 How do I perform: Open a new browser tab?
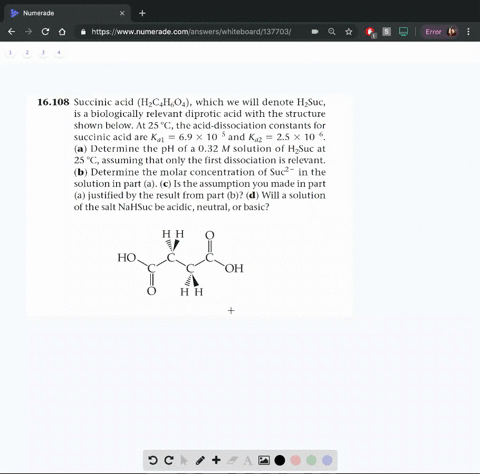pos(142,13)
